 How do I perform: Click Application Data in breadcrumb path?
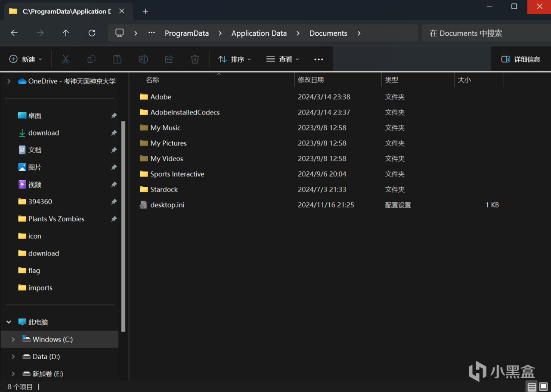coord(259,33)
